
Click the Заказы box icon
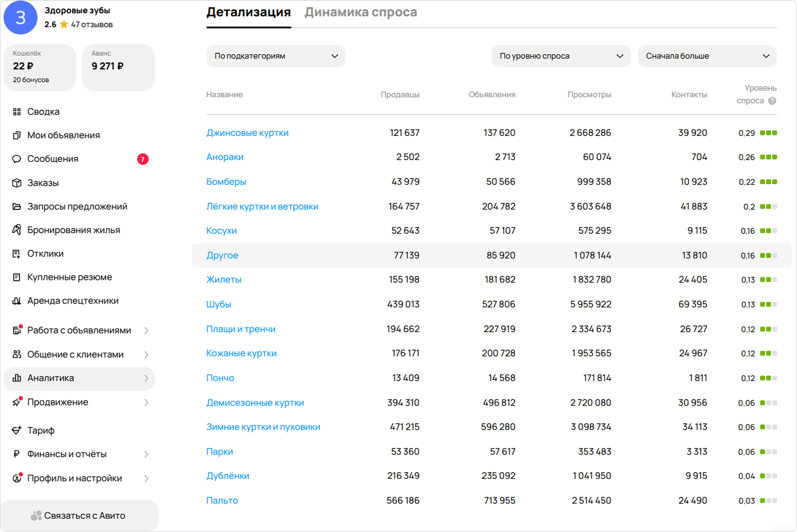point(17,183)
